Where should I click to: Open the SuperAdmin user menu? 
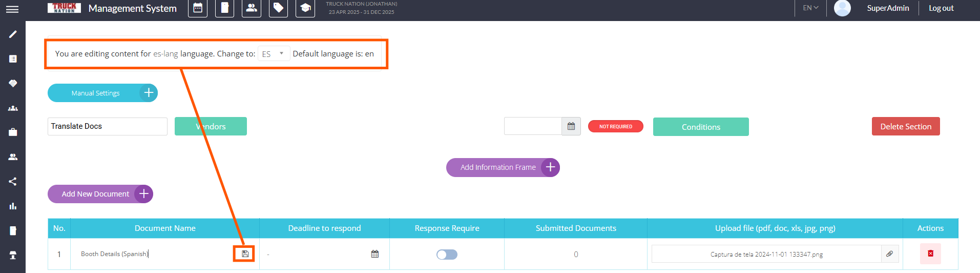887,8
